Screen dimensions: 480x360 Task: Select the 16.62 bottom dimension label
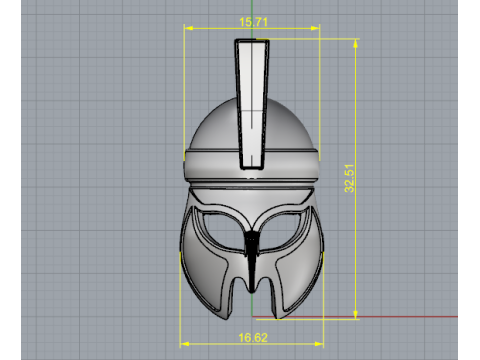(253, 338)
